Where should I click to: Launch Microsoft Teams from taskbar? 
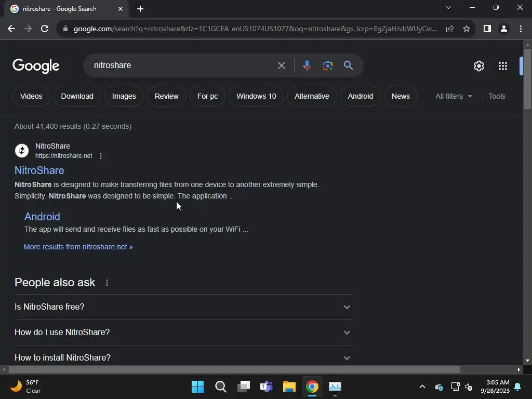(x=267, y=387)
